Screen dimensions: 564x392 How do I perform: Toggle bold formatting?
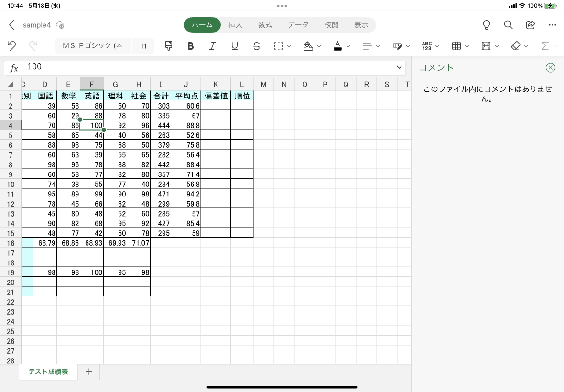point(191,46)
